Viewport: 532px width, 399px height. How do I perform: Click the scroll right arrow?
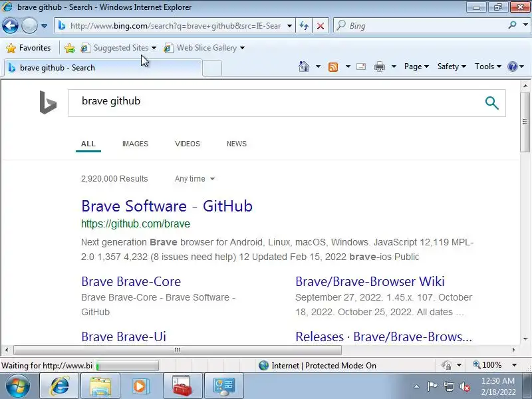tap(513, 350)
